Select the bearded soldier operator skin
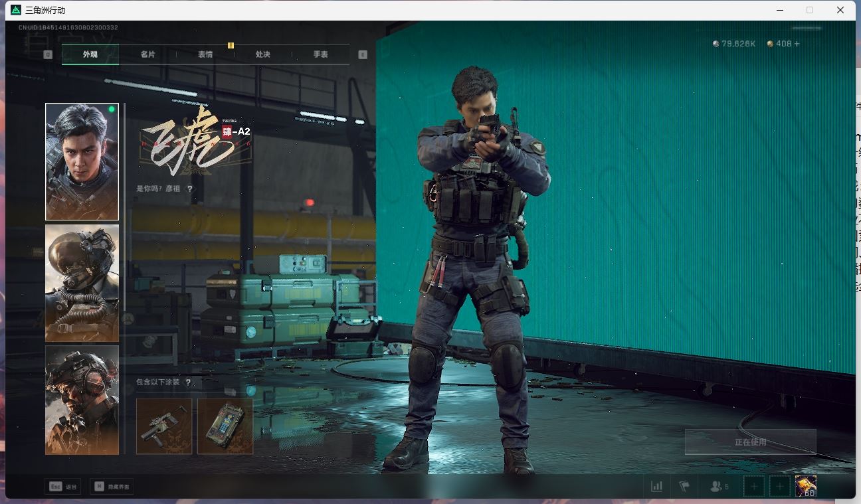 tap(82, 400)
